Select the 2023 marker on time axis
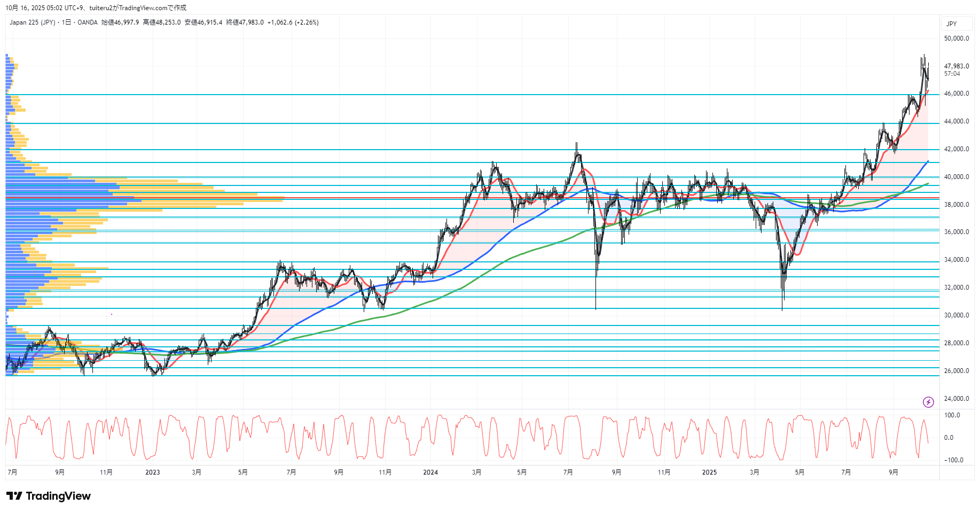980x512 pixels. (153, 472)
